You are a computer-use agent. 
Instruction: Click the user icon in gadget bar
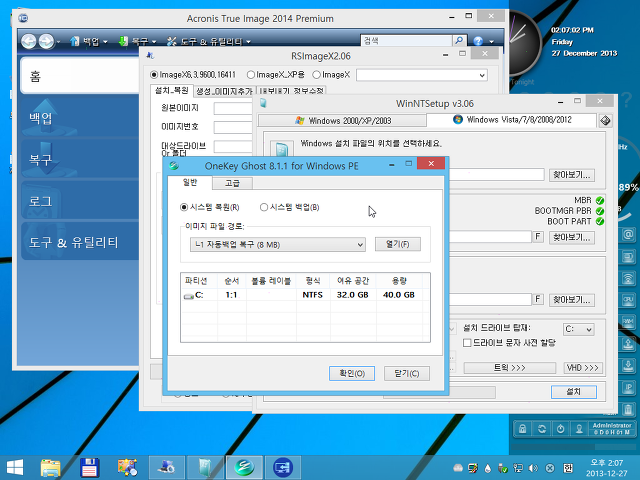[579, 429]
